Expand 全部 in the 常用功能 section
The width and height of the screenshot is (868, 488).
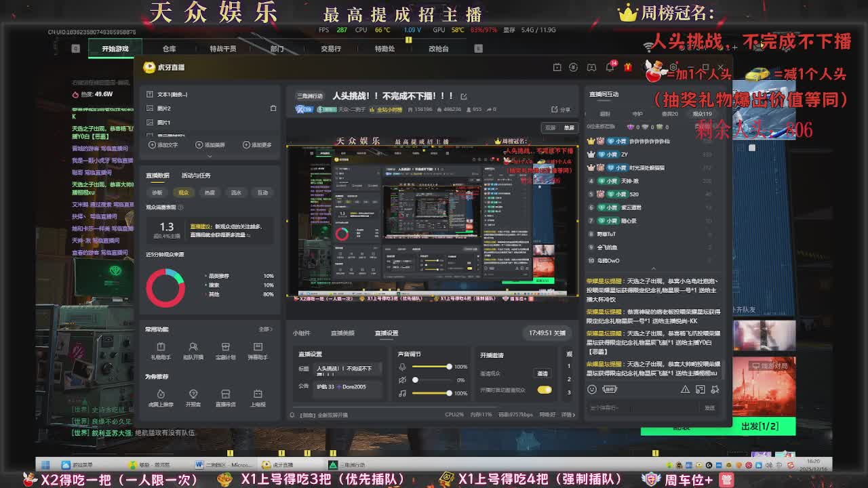coord(265,329)
